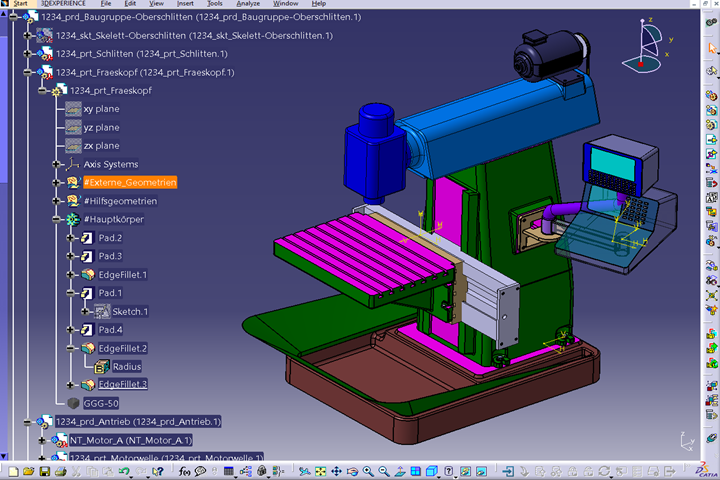
Task: Collapse the 1234_prt_Fraeskopf.1 tree node
Action: click(27, 72)
